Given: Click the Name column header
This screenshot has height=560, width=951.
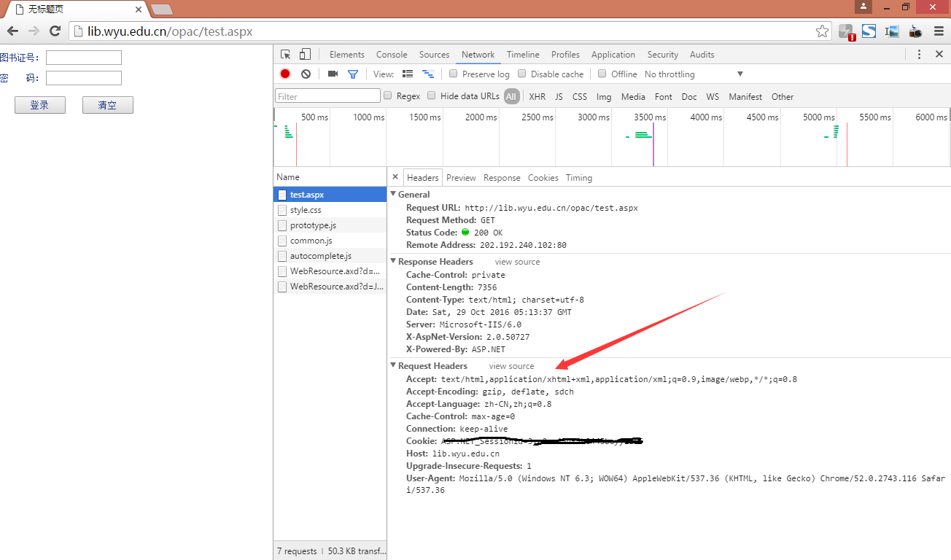Looking at the screenshot, I should click(x=330, y=177).
